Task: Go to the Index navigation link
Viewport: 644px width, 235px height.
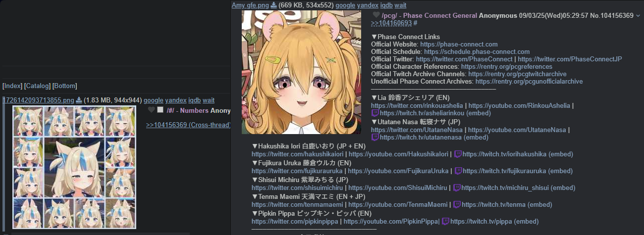Action: tap(12, 86)
